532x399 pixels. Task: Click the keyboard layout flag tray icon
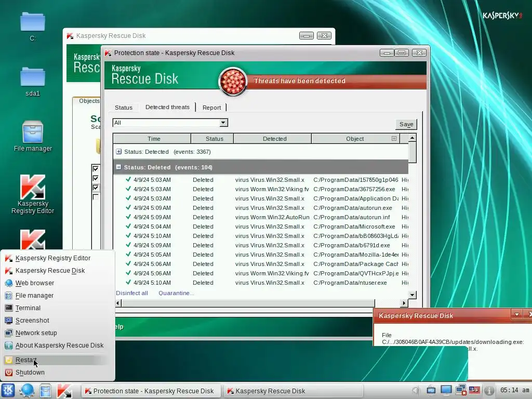click(x=474, y=390)
